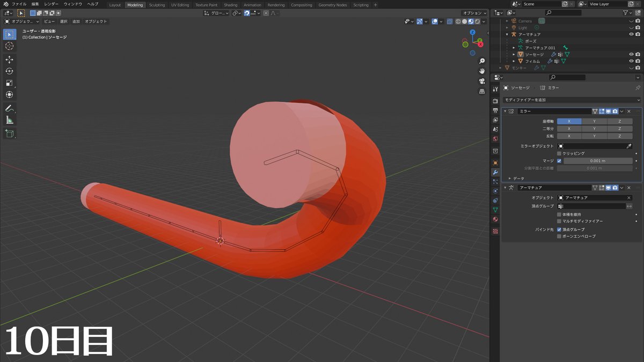Viewport: 644px width, 362px height.
Task: Toggle the camera view icon
Action: [482, 81]
